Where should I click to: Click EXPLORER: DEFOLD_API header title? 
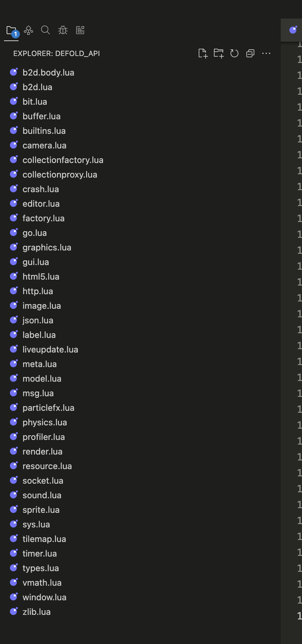(x=56, y=53)
